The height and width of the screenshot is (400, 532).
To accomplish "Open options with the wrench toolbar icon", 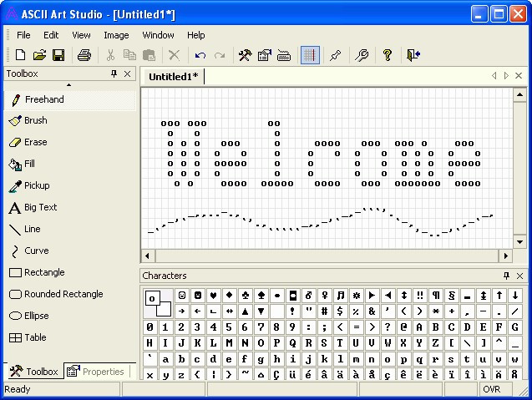I will coord(362,55).
